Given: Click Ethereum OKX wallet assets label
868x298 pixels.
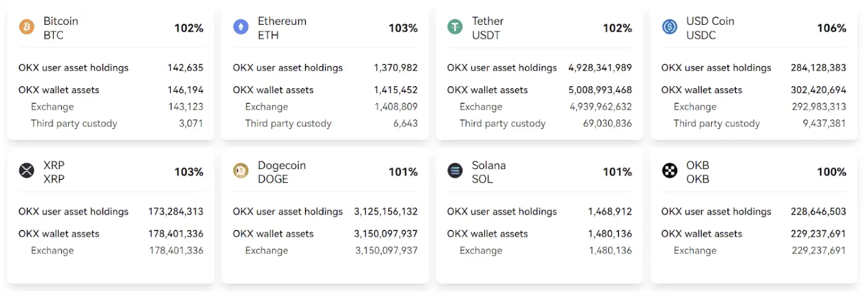Looking at the screenshot, I should pos(273,90).
